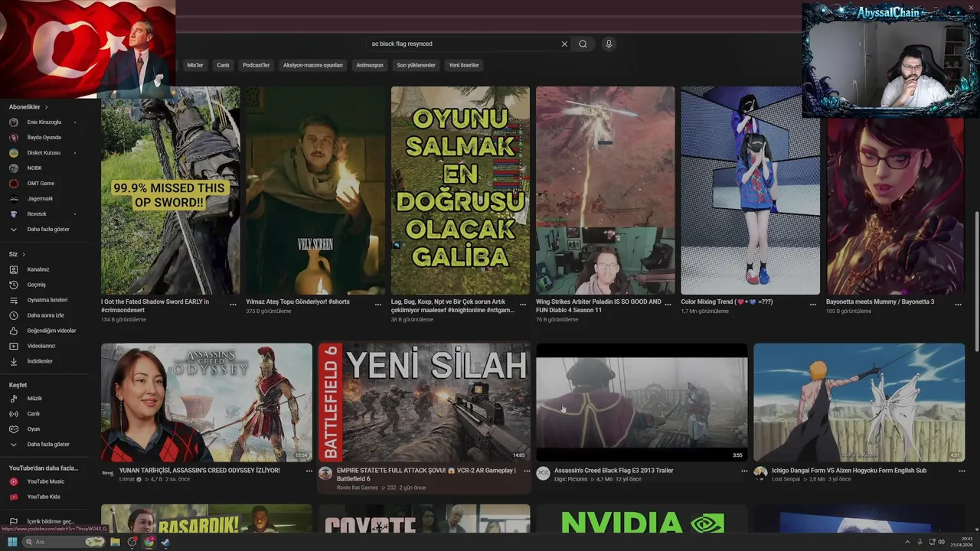Open İndirilenler in sidebar
The height and width of the screenshot is (551, 980).
click(x=39, y=361)
